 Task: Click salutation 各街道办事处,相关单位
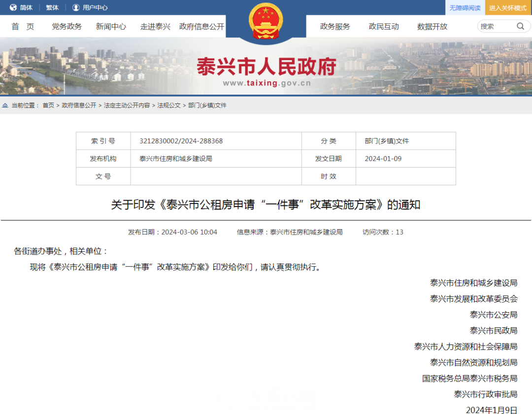61,251
